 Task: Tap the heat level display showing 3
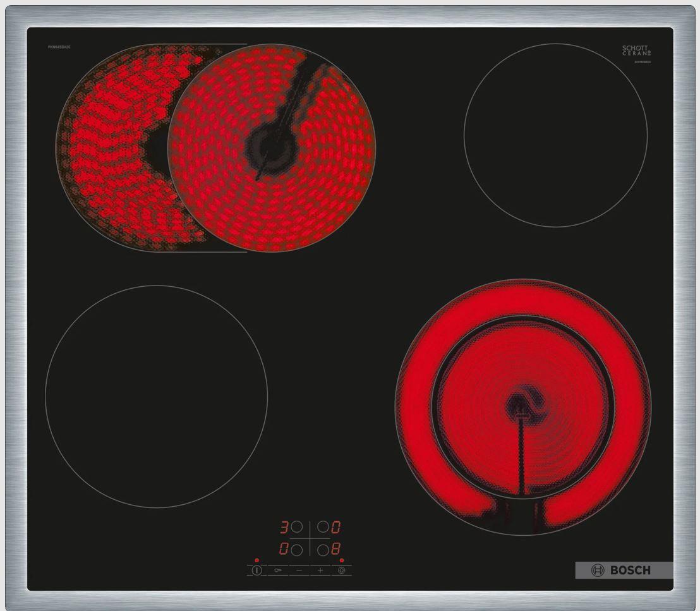click(x=284, y=528)
